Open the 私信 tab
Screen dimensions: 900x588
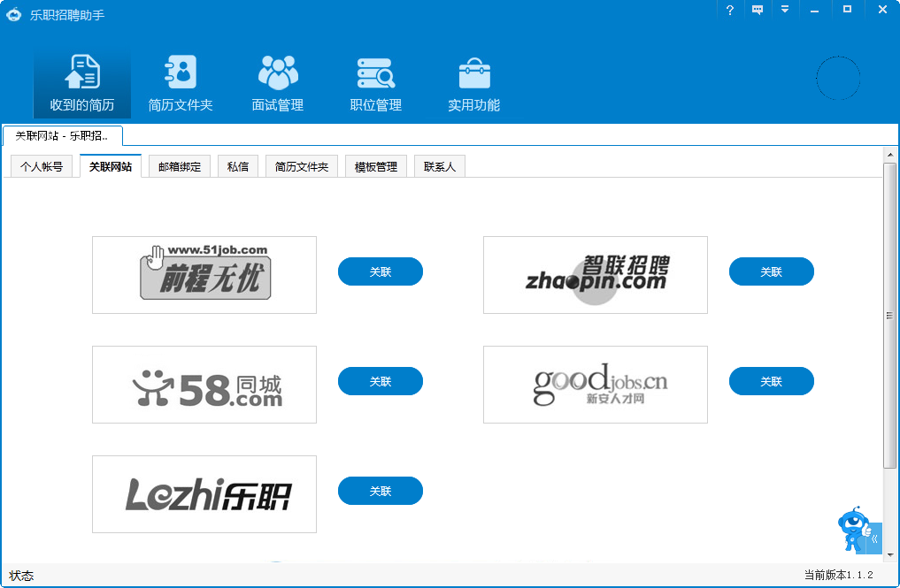[237, 165]
